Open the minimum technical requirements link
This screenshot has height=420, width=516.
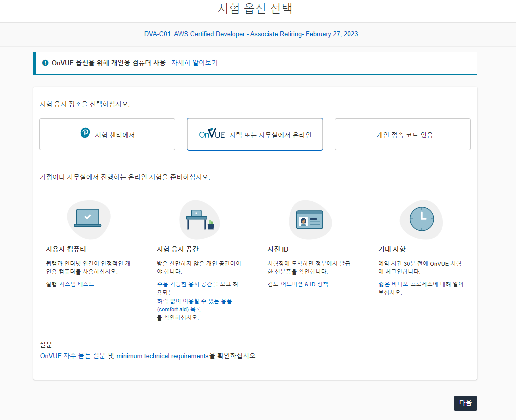[x=162, y=356]
